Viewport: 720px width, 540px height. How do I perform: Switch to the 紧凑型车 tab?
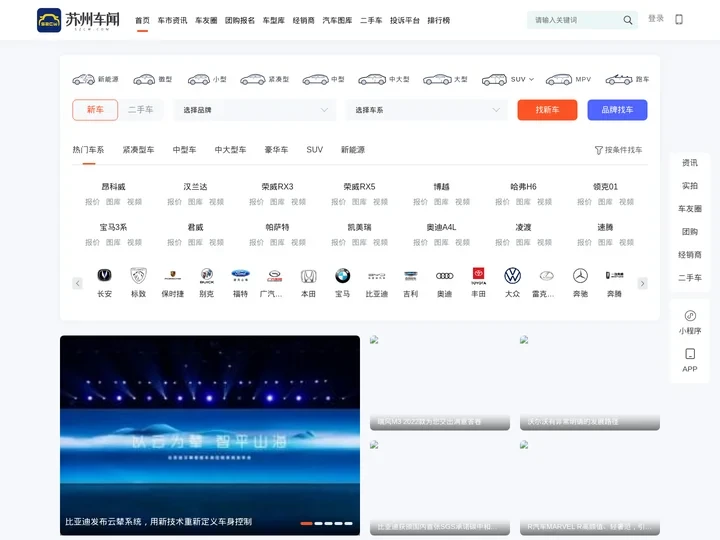[138, 150]
